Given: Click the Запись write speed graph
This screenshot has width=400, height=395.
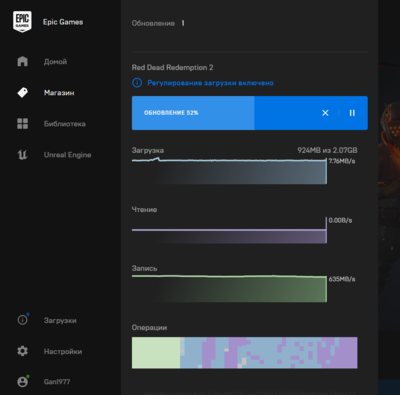Looking at the screenshot, I should pos(229,289).
